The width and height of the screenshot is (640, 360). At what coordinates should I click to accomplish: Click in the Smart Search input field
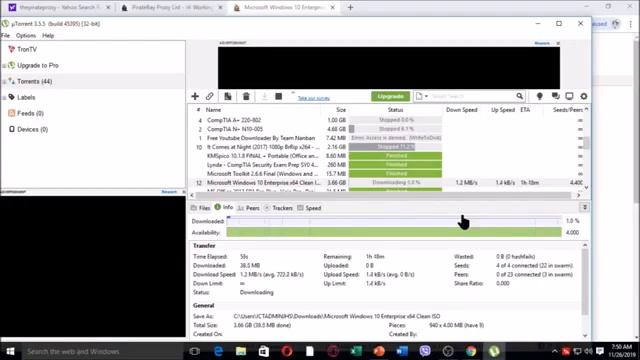pyautogui.click(x=471, y=96)
